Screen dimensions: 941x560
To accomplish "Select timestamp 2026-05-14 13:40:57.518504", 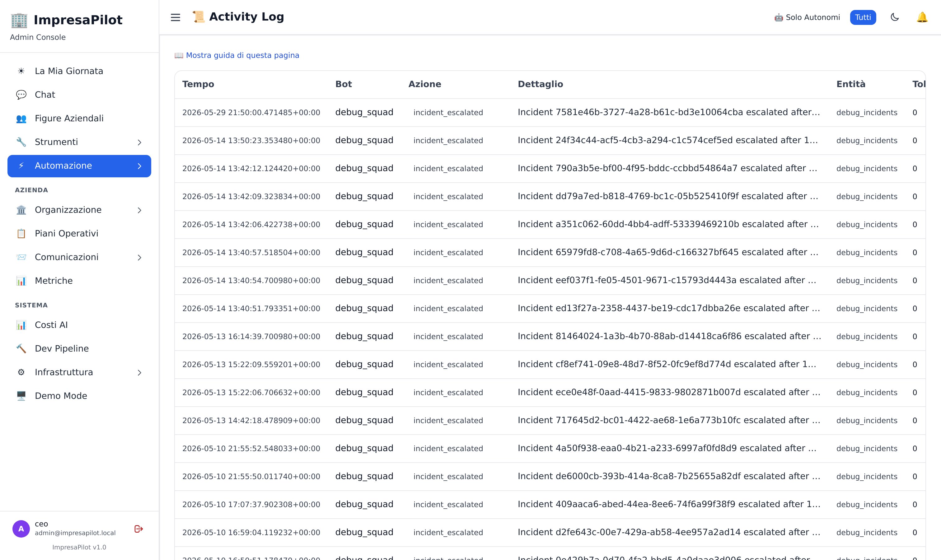I will [251, 252].
